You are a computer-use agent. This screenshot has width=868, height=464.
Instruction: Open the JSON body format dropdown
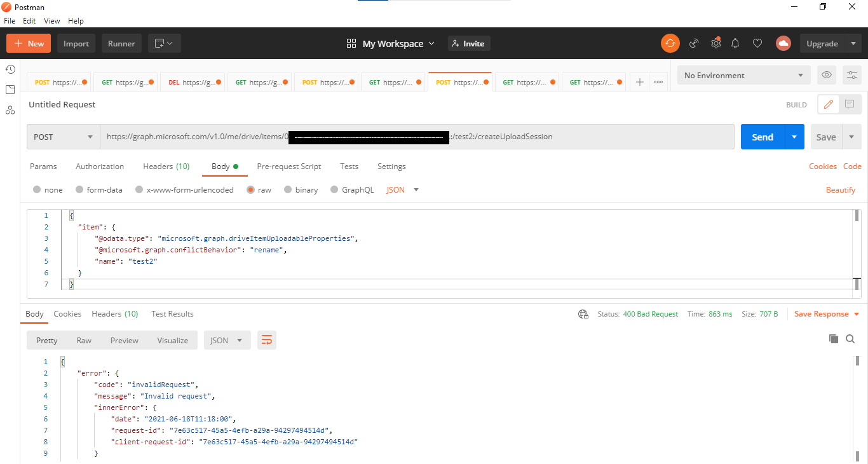[x=403, y=189]
